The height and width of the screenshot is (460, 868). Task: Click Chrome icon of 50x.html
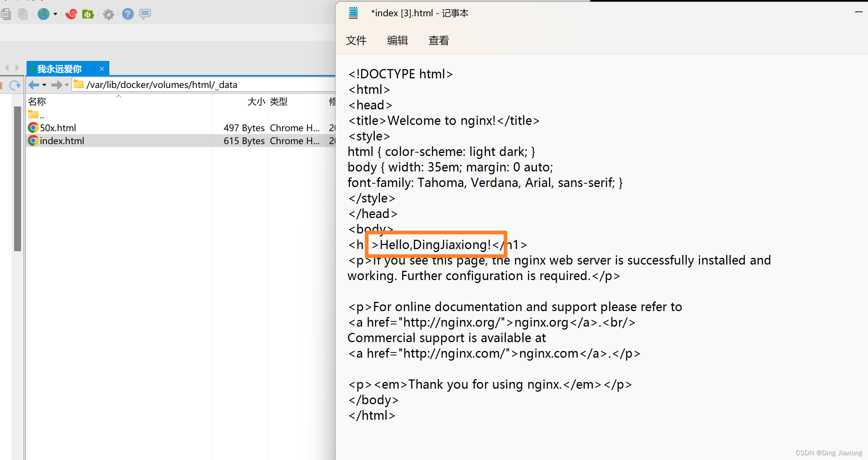pos(33,128)
